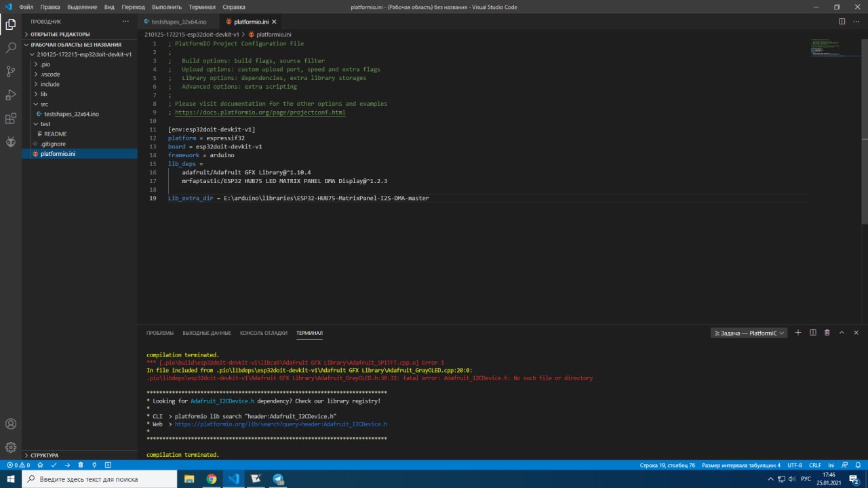868x488 pixels.
Task: Expand the СТРУКТУРА outline section
Action: coord(44,455)
